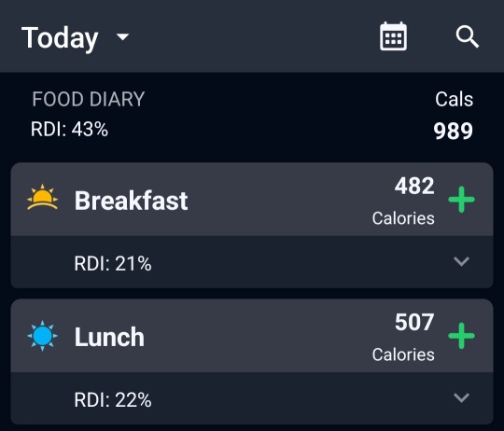Tap the Breakfast sunrise icon
The image size is (504, 431).
click(x=42, y=197)
